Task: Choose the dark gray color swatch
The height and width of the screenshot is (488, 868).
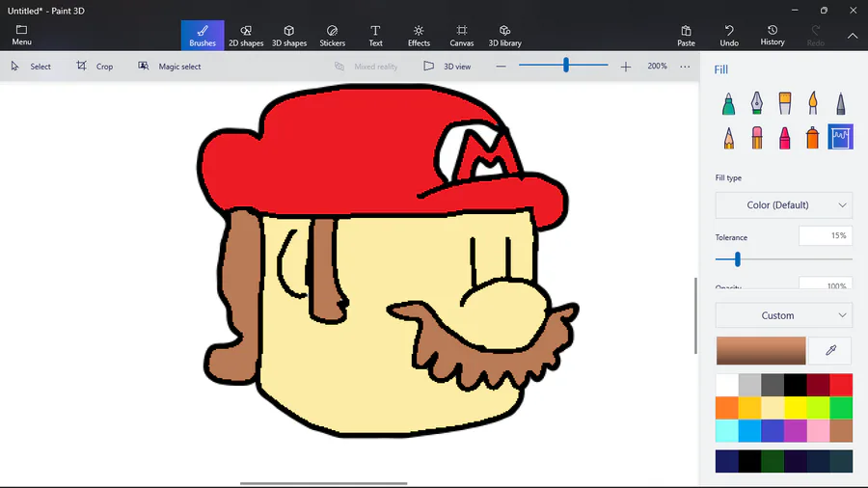Action: (x=773, y=385)
